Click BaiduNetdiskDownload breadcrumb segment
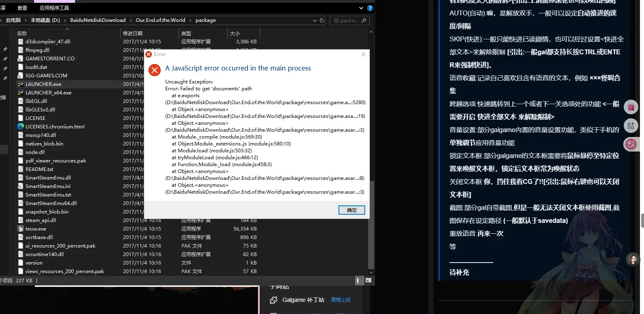This screenshot has height=314, width=644. click(98, 20)
